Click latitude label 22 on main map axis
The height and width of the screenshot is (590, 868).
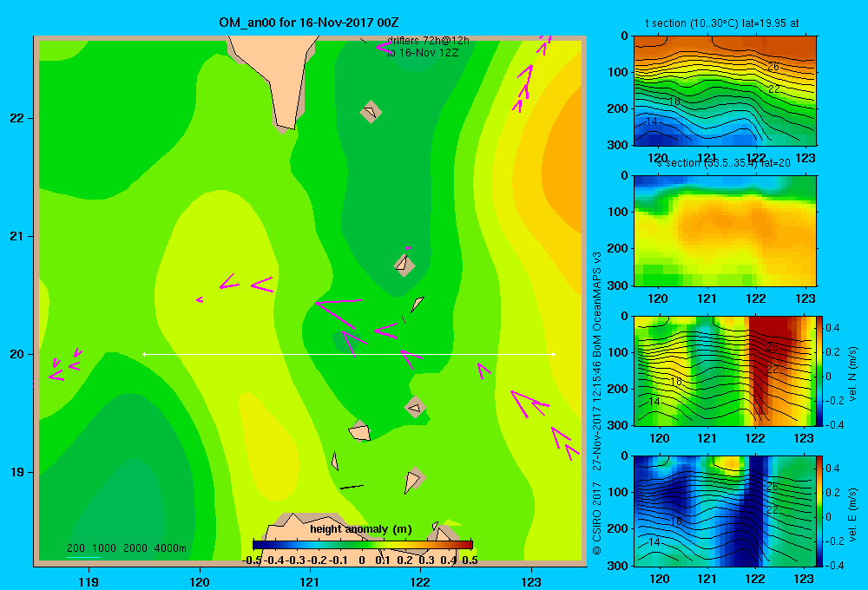click(x=16, y=119)
